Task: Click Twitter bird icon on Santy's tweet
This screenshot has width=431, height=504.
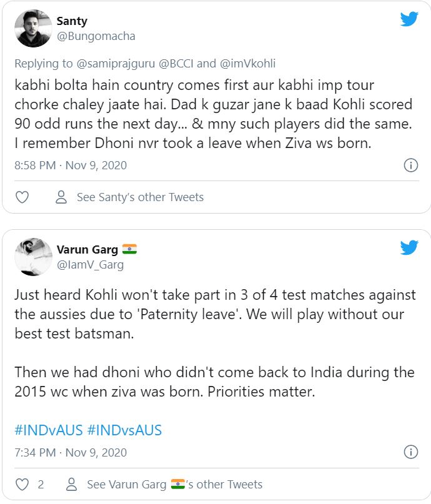Action: pos(409,19)
